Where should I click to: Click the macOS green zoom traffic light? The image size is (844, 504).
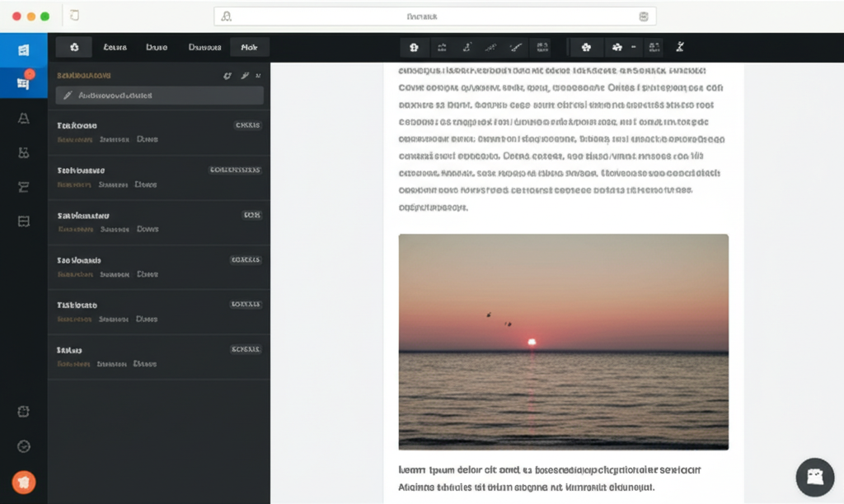pyautogui.click(x=45, y=15)
